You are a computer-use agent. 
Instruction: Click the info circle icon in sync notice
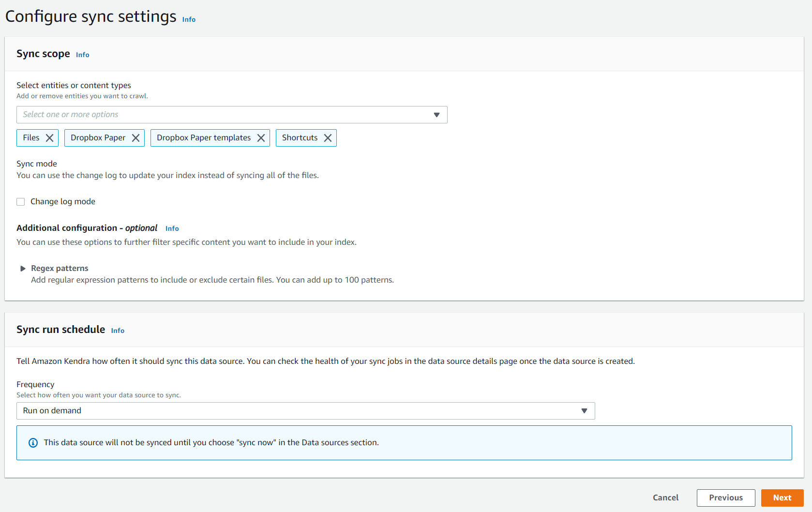pos(33,443)
